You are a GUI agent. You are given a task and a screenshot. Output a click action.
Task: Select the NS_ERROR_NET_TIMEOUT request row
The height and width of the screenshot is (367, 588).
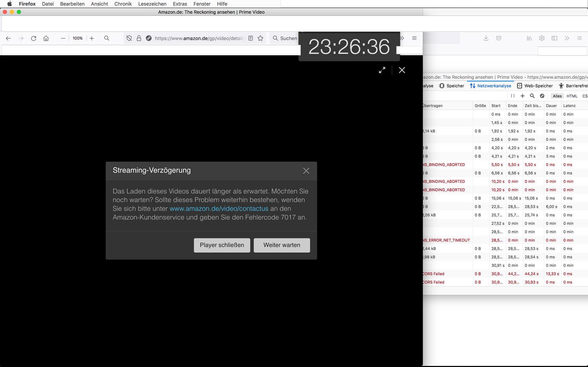(x=505, y=240)
